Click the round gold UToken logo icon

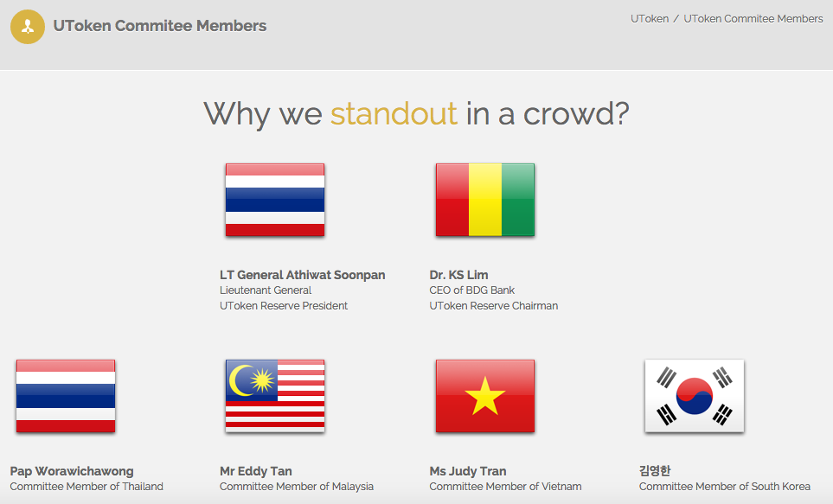click(28, 26)
